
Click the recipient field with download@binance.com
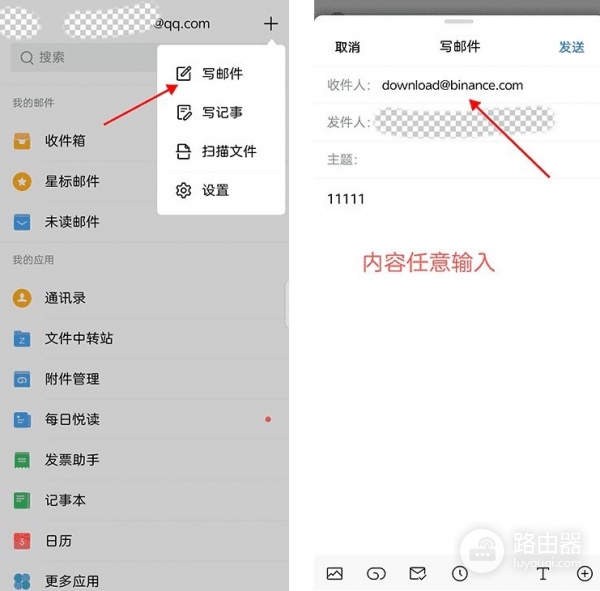click(457, 85)
